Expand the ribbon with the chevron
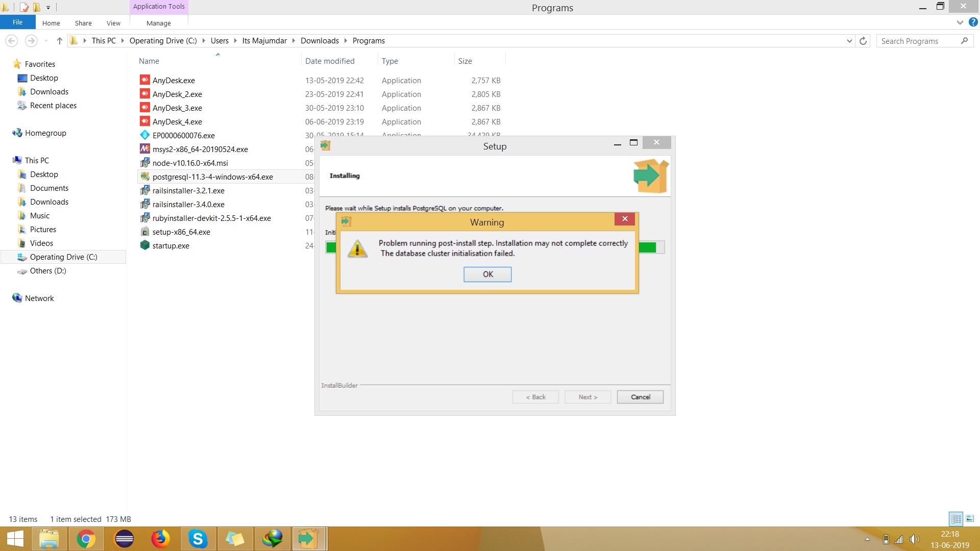The width and height of the screenshot is (980, 551). pyautogui.click(x=960, y=22)
